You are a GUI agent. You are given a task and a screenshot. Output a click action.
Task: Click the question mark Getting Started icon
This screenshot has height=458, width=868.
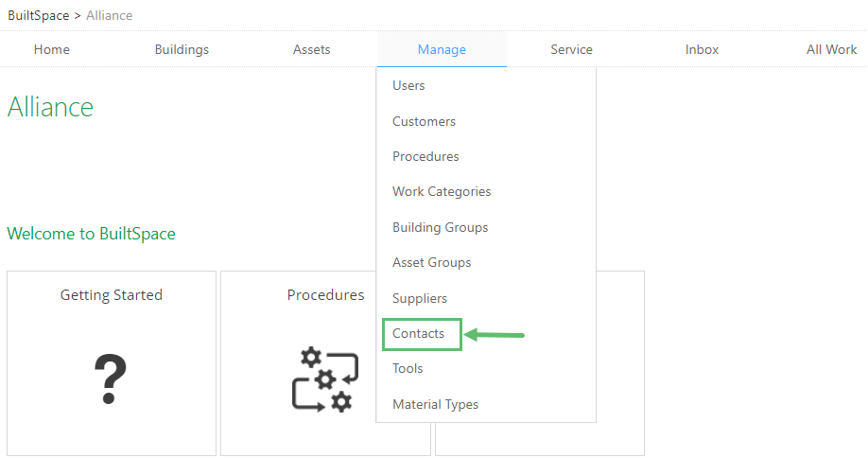(111, 379)
